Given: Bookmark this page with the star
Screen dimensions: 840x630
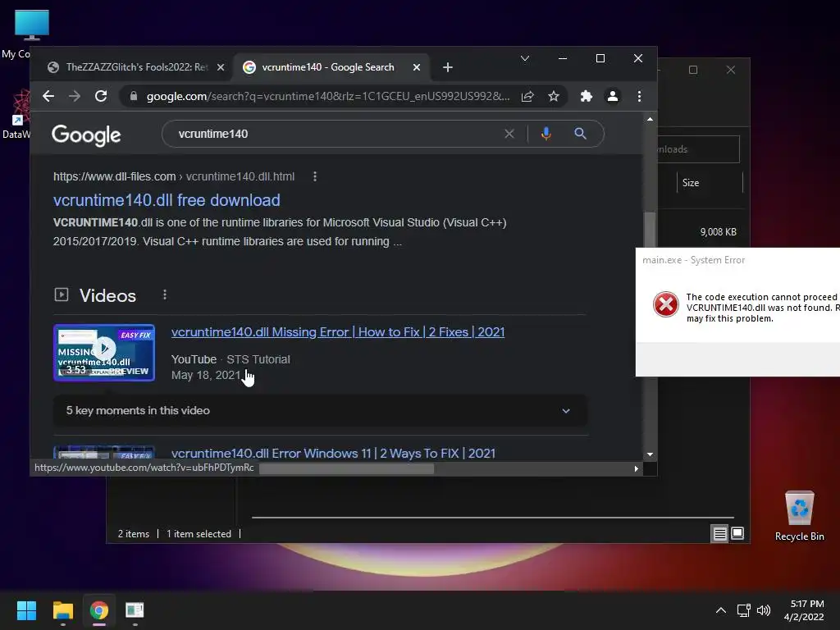Looking at the screenshot, I should click(x=554, y=97).
